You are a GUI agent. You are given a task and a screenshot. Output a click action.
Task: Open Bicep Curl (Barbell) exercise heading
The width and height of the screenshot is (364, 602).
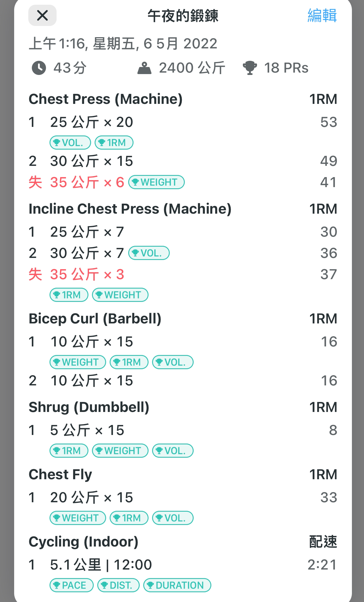click(95, 318)
